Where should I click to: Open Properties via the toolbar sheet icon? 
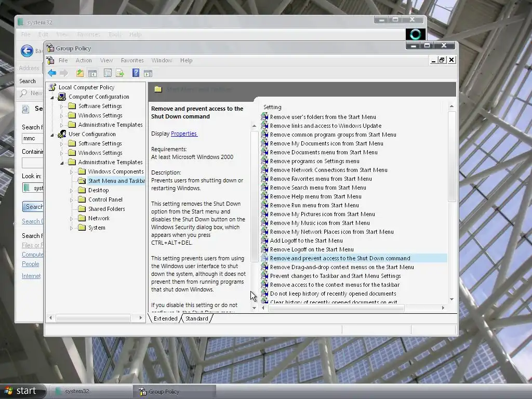pos(108,73)
